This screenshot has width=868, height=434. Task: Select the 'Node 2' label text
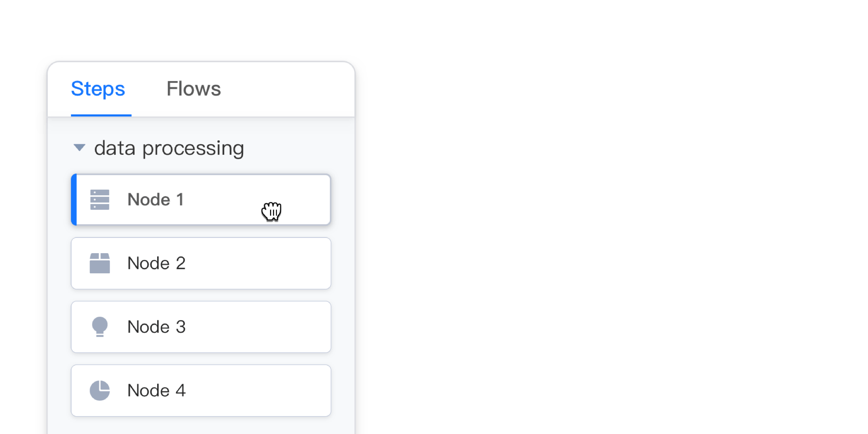pyautogui.click(x=156, y=263)
